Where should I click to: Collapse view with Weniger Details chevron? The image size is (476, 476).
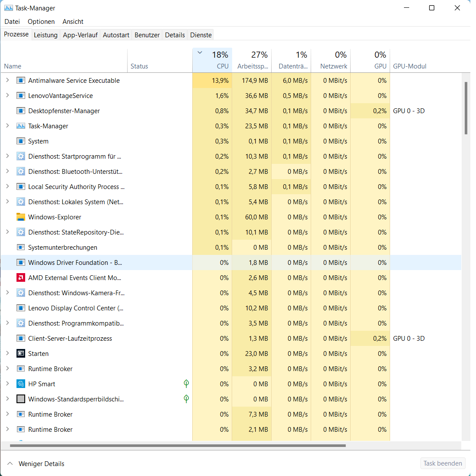click(10, 463)
